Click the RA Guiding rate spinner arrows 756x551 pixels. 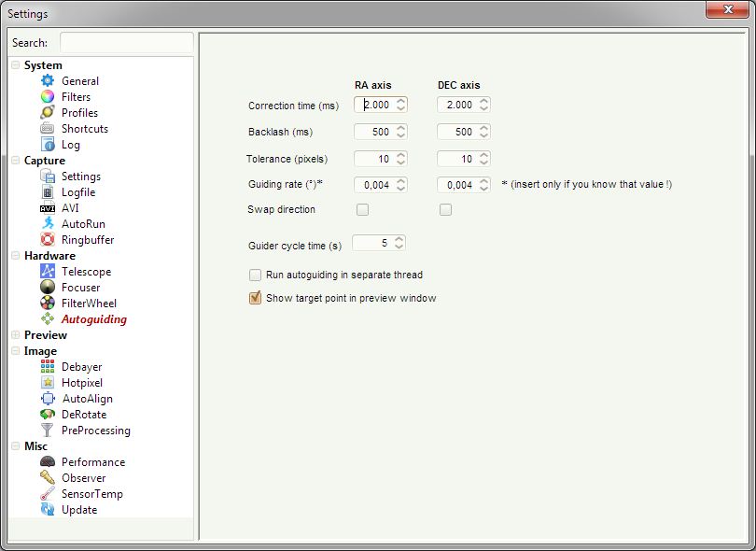[x=400, y=185]
